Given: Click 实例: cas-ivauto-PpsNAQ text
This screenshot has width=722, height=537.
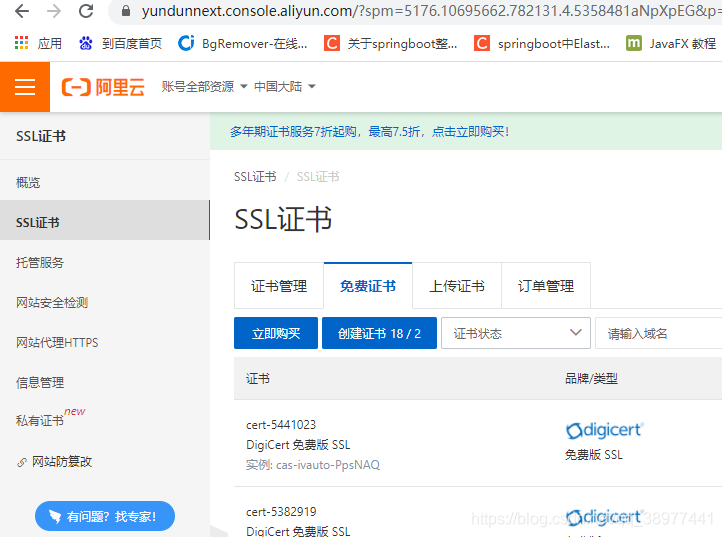Looking at the screenshot, I should point(313,465).
